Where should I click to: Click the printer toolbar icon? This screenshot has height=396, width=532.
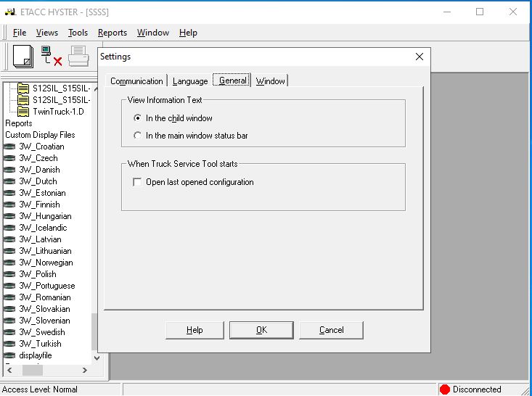tap(78, 57)
